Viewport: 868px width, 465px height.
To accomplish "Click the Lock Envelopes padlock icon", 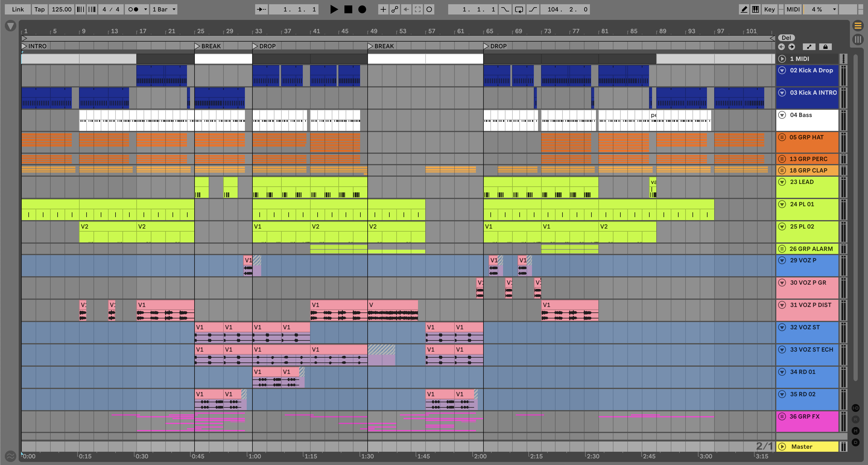I will [825, 47].
